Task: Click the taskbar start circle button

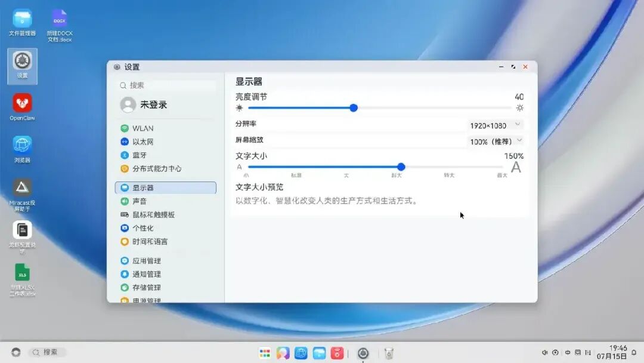Action: point(16,352)
